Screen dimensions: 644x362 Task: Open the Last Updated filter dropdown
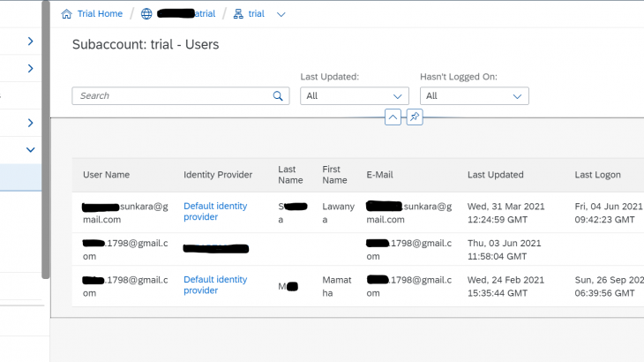(355, 95)
